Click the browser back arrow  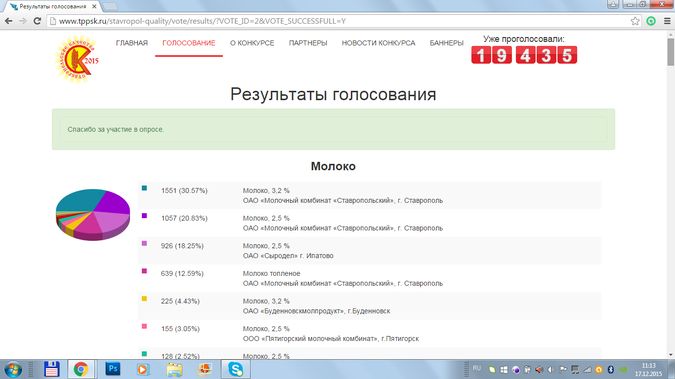pos(9,21)
